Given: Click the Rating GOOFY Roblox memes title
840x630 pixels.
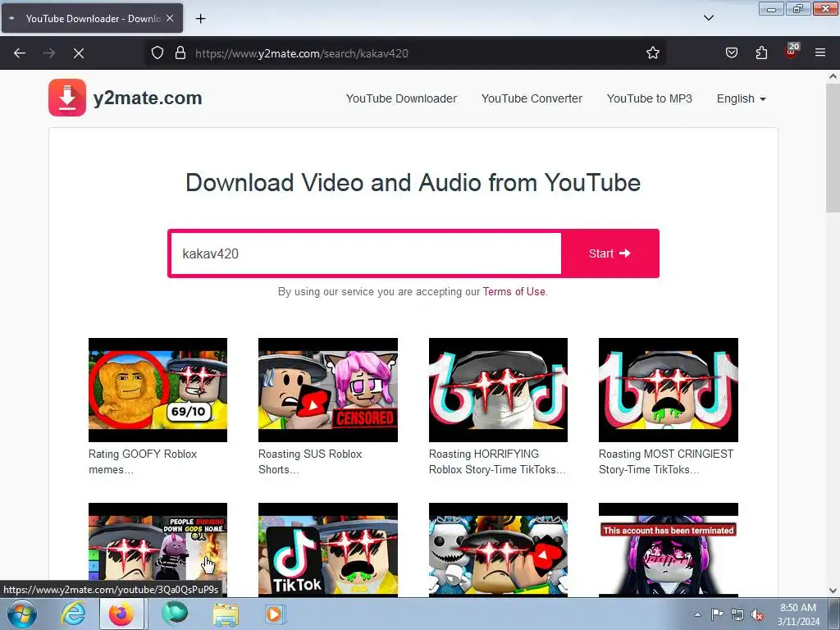Looking at the screenshot, I should [143, 462].
